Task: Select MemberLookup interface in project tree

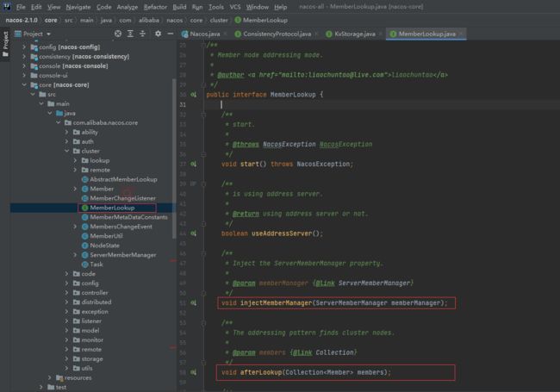Action: [112, 208]
